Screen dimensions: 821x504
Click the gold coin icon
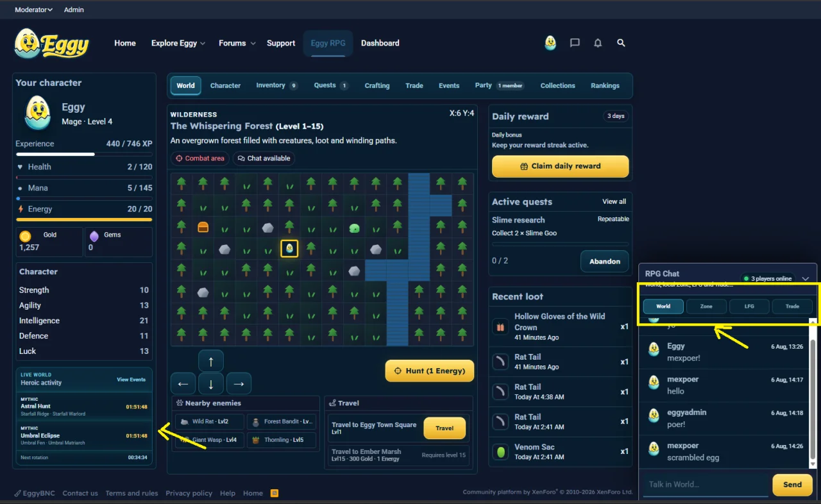25,235
